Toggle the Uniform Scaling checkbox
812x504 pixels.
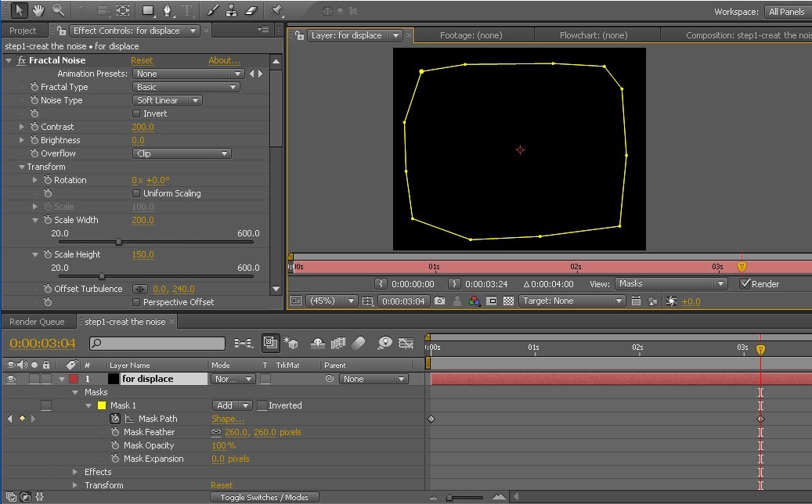[137, 193]
